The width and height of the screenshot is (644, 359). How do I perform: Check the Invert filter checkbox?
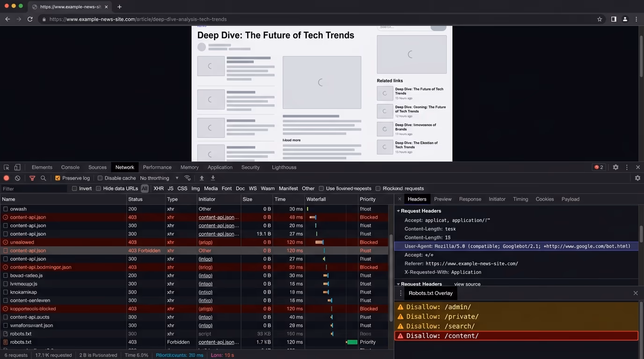coord(74,188)
